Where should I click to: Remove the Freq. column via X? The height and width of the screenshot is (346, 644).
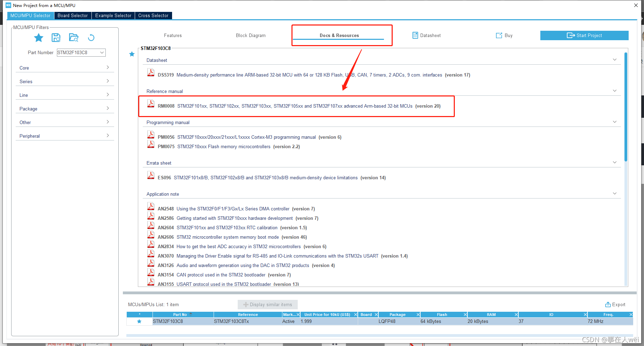coord(631,315)
